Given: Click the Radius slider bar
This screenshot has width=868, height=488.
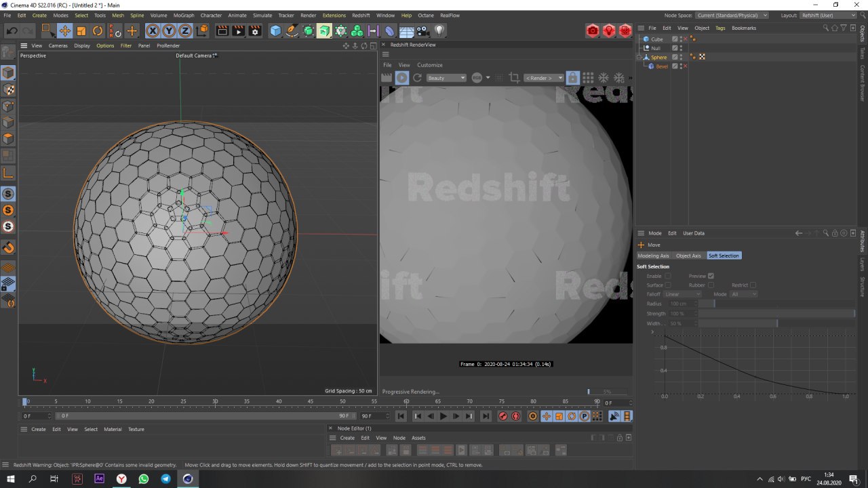Looking at the screenshot, I should pos(777,304).
